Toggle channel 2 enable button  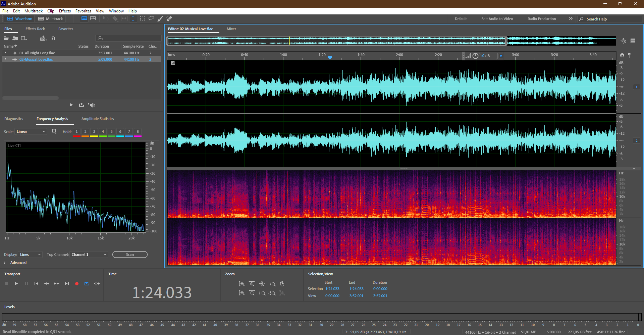pos(637,141)
